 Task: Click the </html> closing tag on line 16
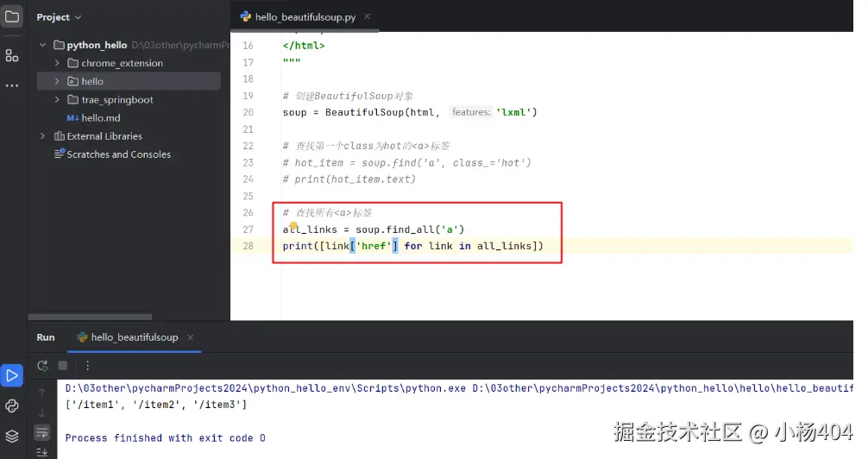(304, 46)
